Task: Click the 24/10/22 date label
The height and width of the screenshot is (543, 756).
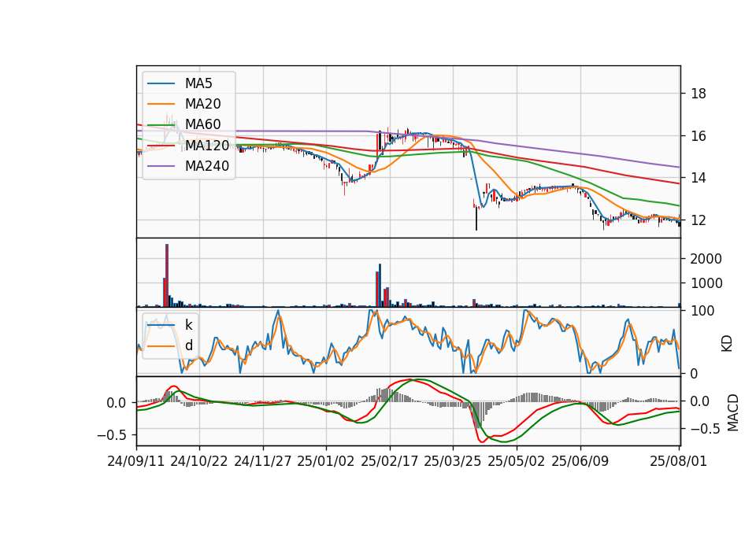Action: [199, 461]
